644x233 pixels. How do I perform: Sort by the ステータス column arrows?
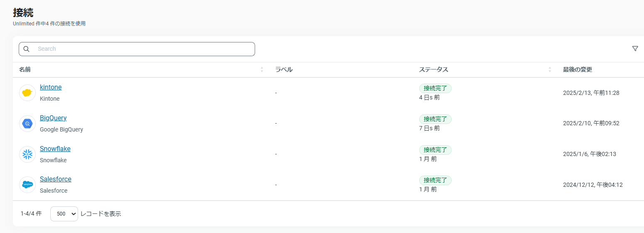(x=550, y=69)
